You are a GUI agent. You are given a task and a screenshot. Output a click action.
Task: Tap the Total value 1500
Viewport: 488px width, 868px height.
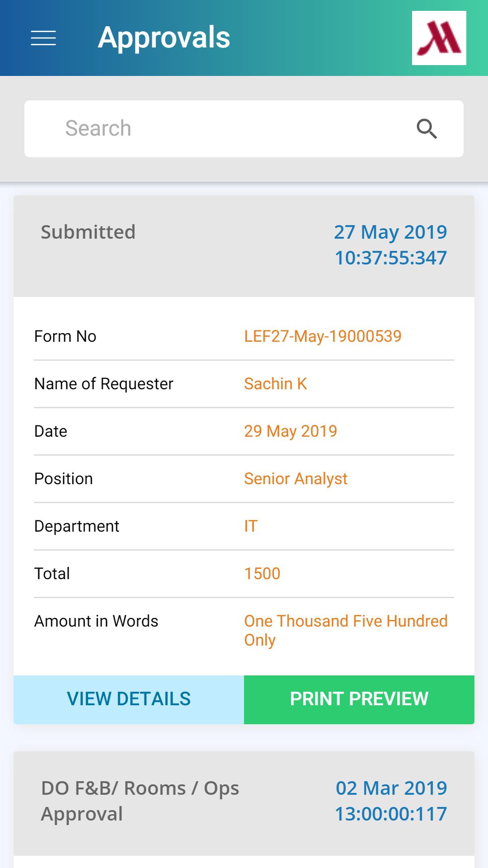(x=262, y=574)
